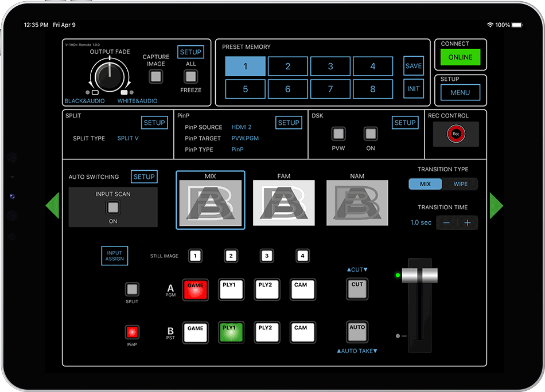Open the PinP Setup options
The height and width of the screenshot is (392, 545).
(x=289, y=123)
